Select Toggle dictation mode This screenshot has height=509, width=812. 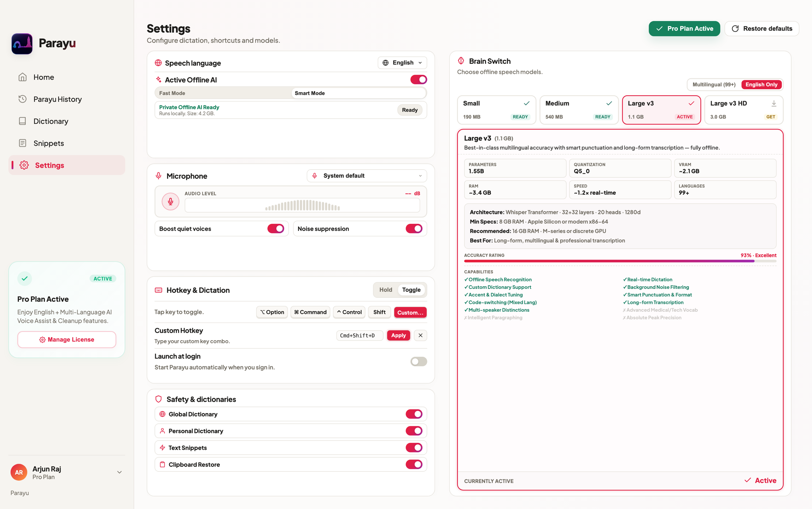[412, 290]
